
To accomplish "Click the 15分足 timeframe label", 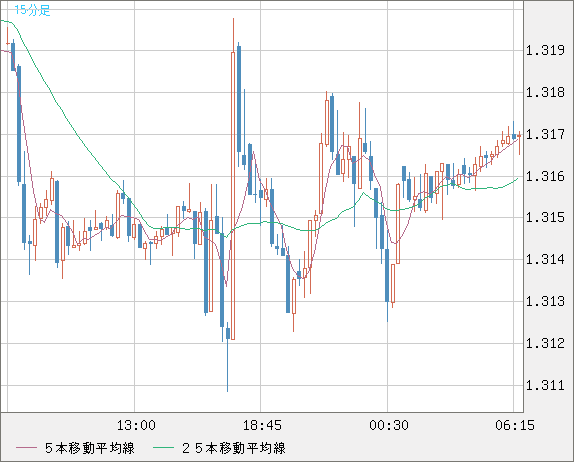I will point(32,10).
